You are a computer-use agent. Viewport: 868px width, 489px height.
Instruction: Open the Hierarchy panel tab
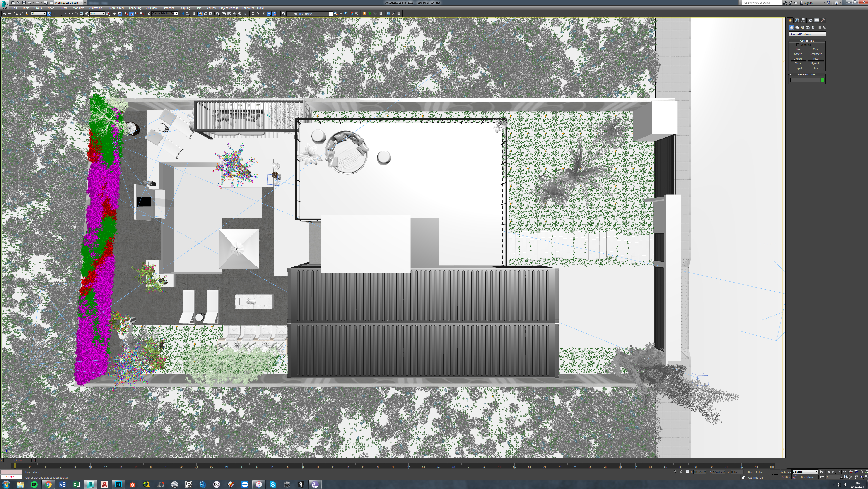point(803,20)
